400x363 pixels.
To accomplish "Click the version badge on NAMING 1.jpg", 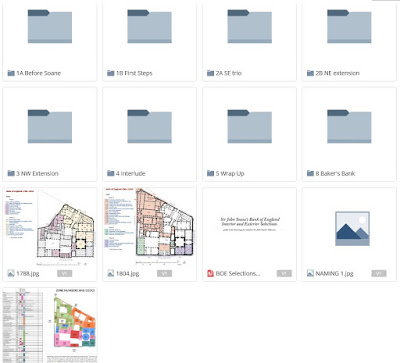I will (379, 273).
